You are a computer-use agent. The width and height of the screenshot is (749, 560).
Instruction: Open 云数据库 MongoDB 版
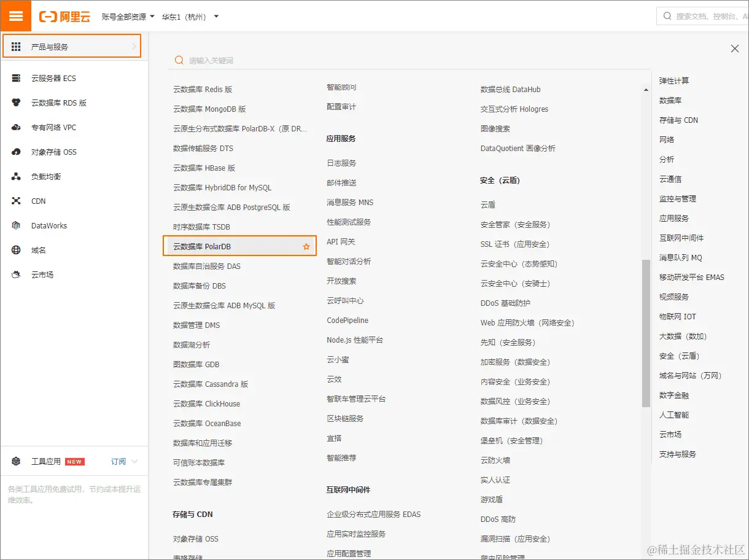point(209,109)
